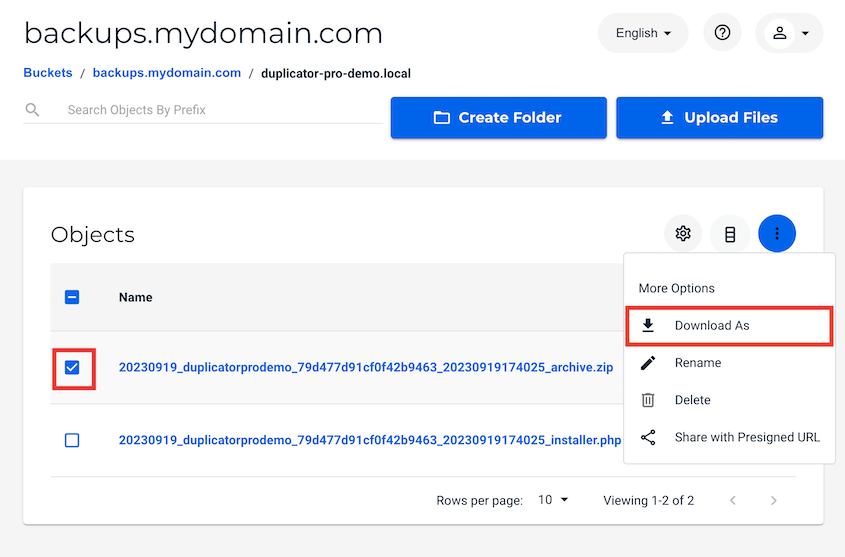Screen dimensions: 845x557
Task: Click the search magnifier icon
Action: click(x=32, y=110)
